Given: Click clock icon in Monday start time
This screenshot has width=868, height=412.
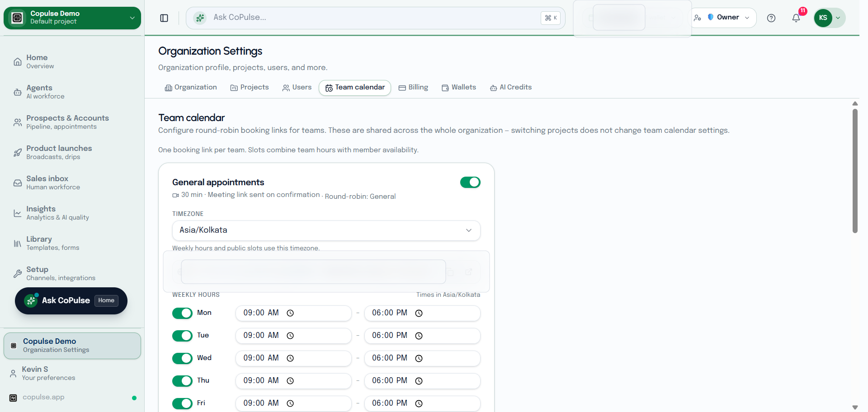Looking at the screenshot, I should (x=290, y=313).
